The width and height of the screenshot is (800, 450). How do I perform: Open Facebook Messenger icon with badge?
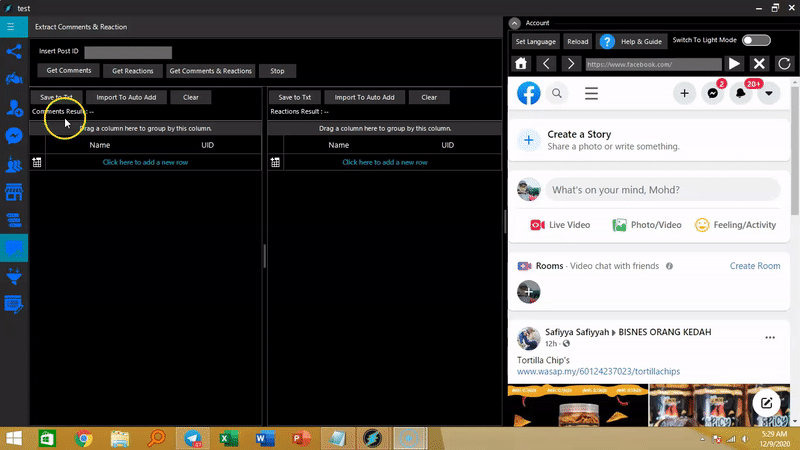(x=713, y=93)
